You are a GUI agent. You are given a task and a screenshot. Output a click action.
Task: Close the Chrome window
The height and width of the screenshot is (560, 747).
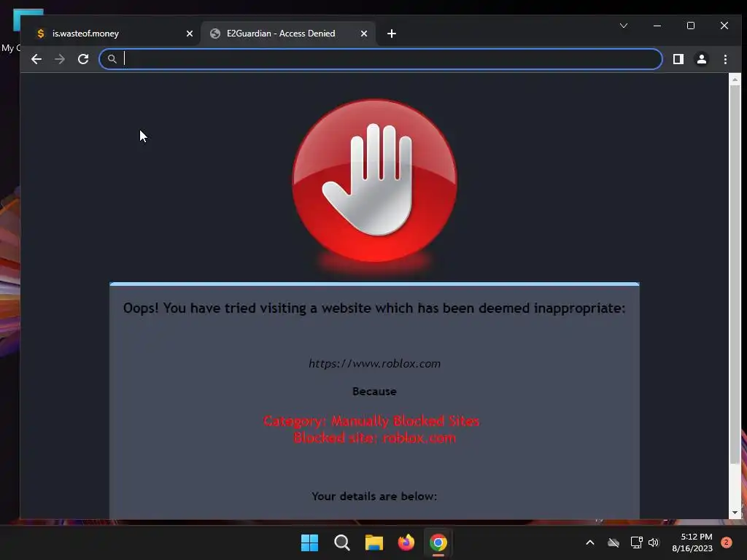coord(724,26)
